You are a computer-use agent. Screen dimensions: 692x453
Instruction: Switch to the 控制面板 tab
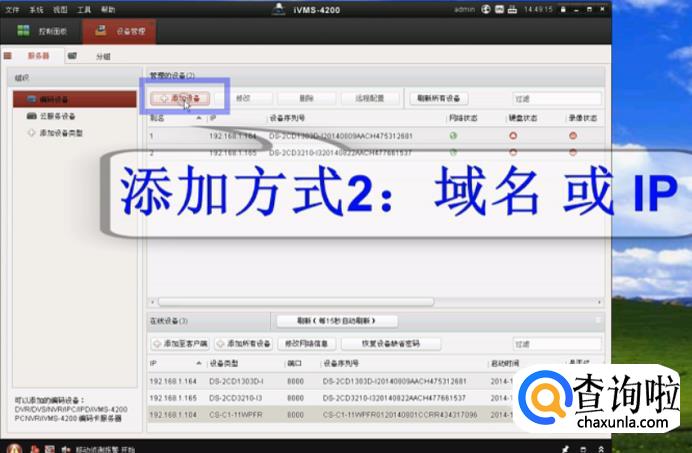pos(42,31)
